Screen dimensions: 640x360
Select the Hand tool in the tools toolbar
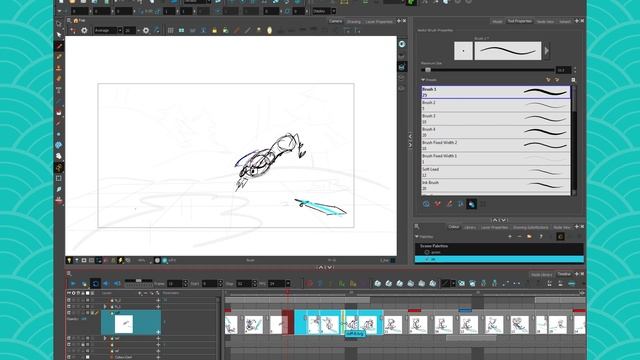[59, 156]
